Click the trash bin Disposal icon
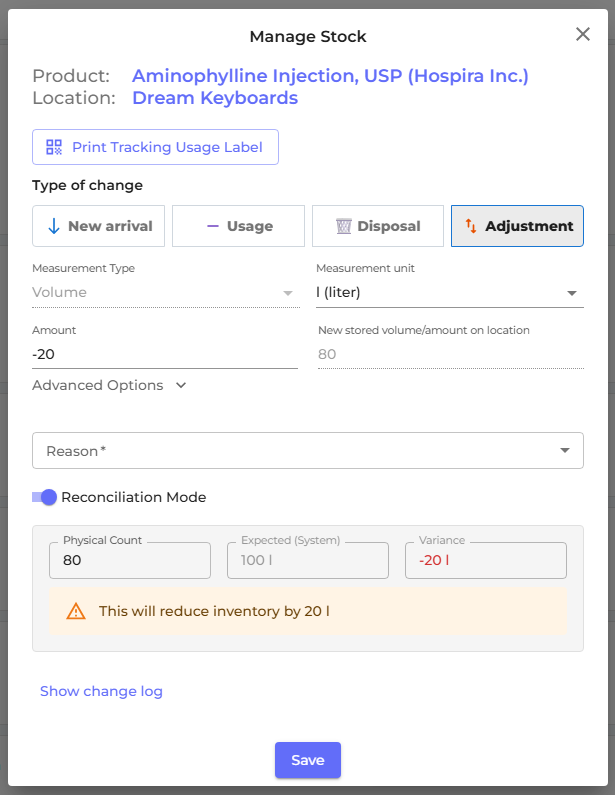This screenshot has width=615, height=795. 344,226
